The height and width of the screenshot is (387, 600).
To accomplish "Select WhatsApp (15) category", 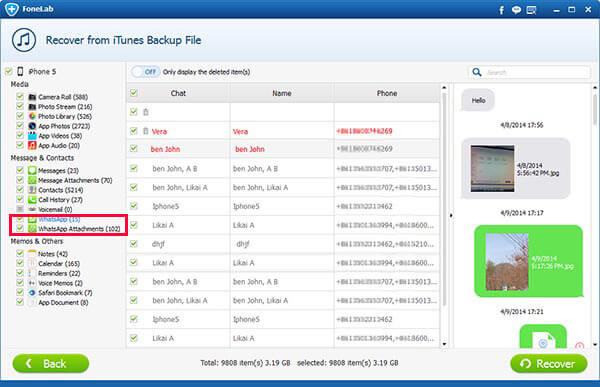I will click(59, 219).
